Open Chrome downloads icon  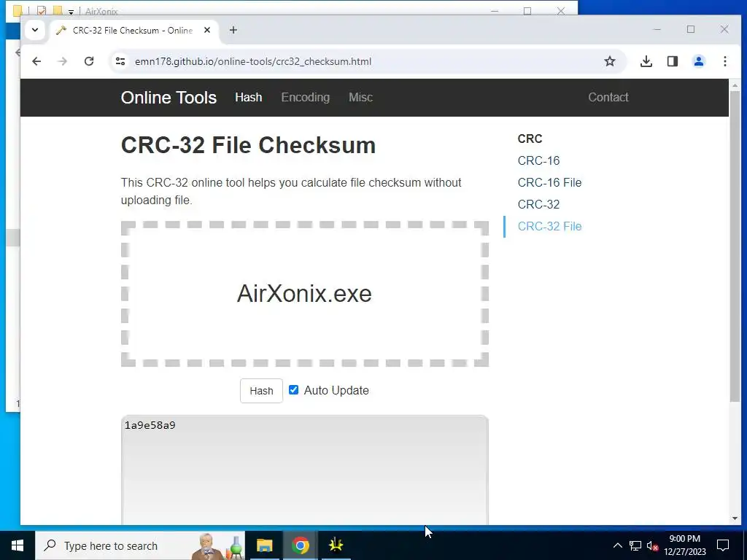[x=646, y=61]
